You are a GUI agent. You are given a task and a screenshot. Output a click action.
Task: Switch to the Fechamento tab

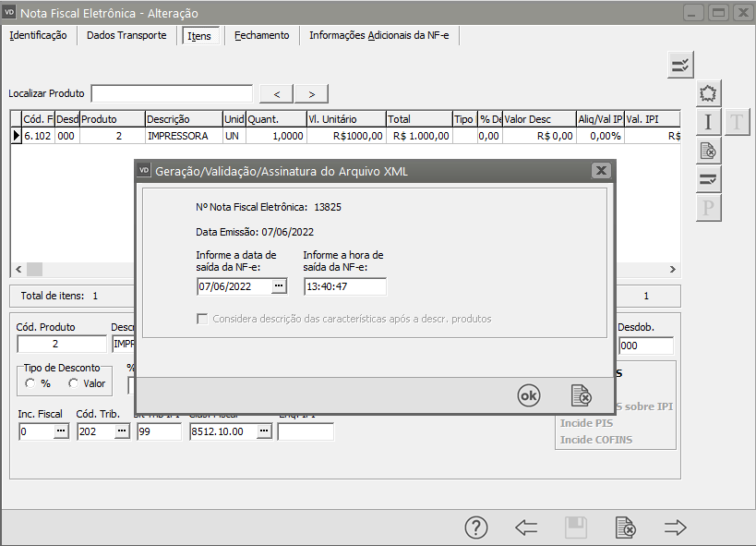[x=261, y=35]
